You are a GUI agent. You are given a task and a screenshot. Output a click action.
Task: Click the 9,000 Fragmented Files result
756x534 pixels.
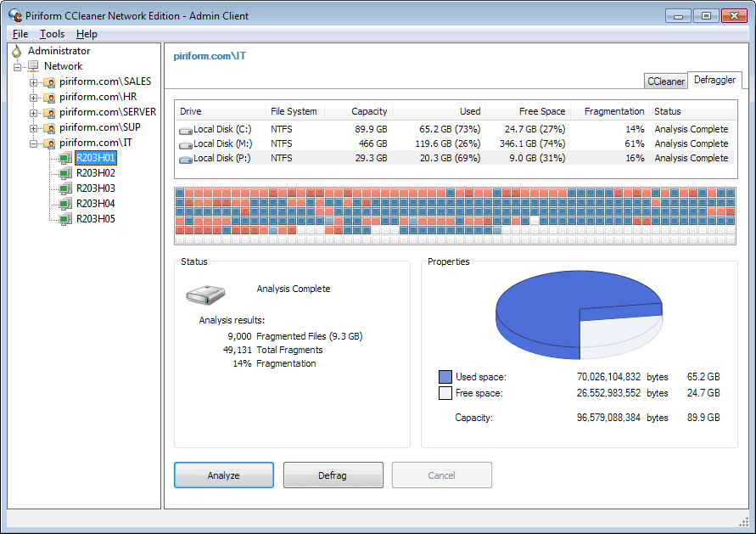pos(295,336)
